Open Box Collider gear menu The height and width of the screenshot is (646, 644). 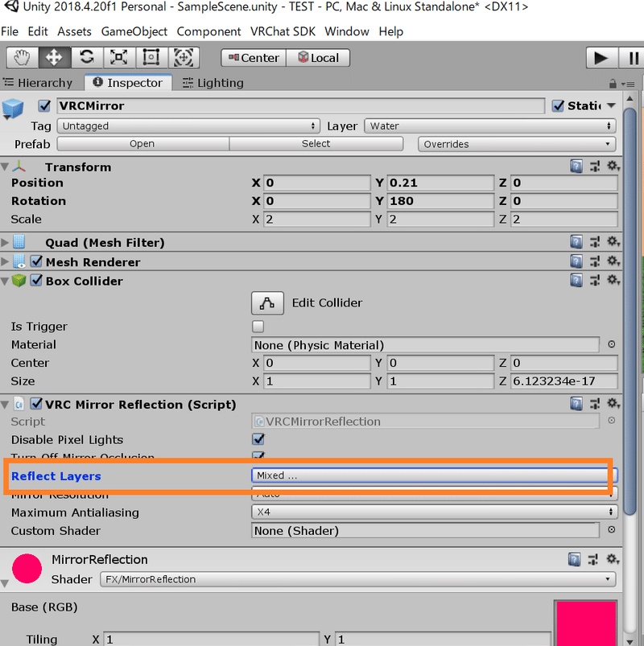tap(613, 280)
